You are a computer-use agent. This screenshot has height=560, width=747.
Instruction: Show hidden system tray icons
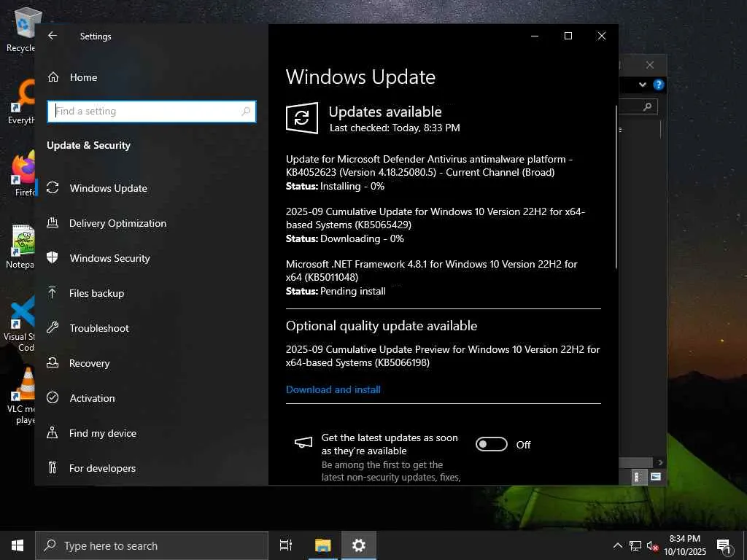coord(617,545)
